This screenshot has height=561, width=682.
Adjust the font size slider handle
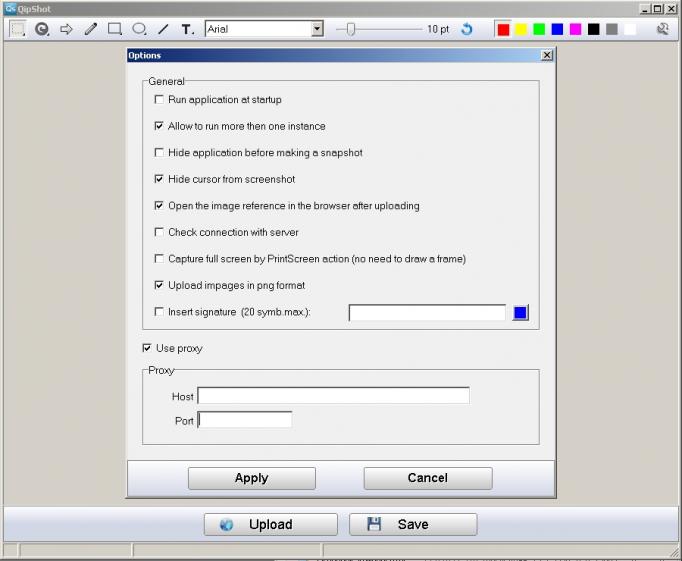pos(351,29)
